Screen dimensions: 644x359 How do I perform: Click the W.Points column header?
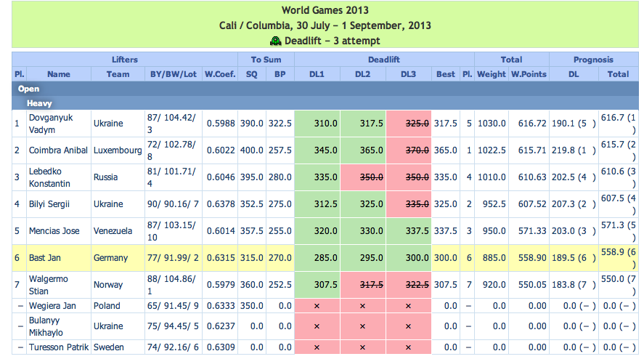coord(529,74)
